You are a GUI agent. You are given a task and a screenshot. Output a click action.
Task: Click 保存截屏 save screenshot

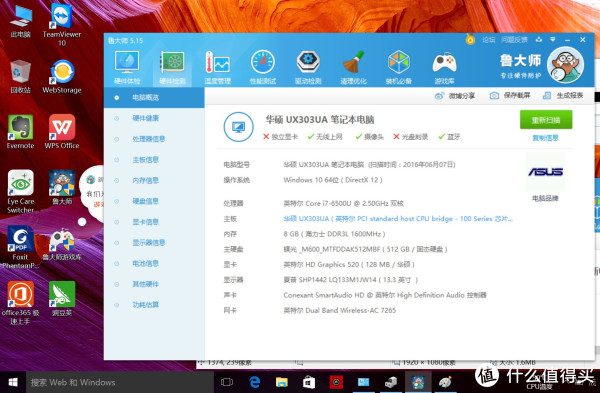(510, 96)
